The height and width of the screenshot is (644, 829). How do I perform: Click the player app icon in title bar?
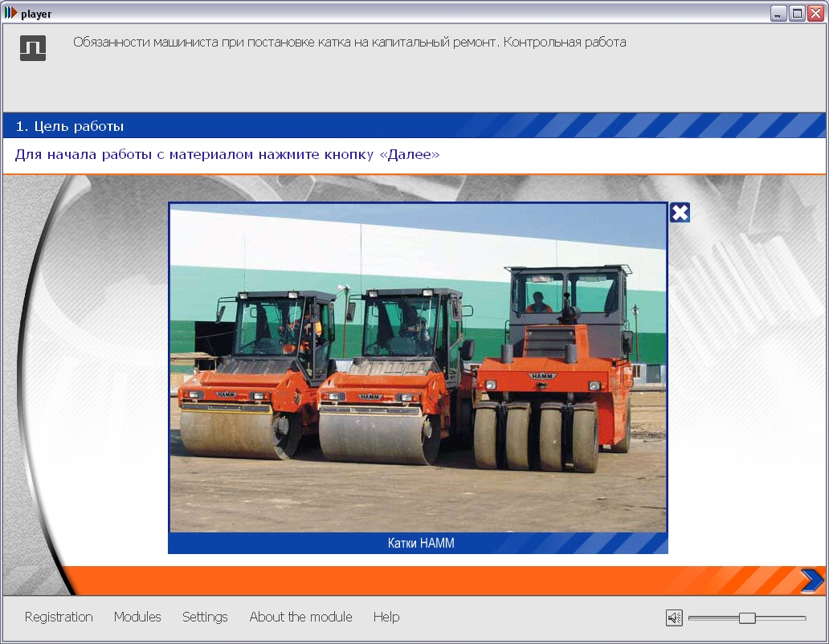coord(10,13)
